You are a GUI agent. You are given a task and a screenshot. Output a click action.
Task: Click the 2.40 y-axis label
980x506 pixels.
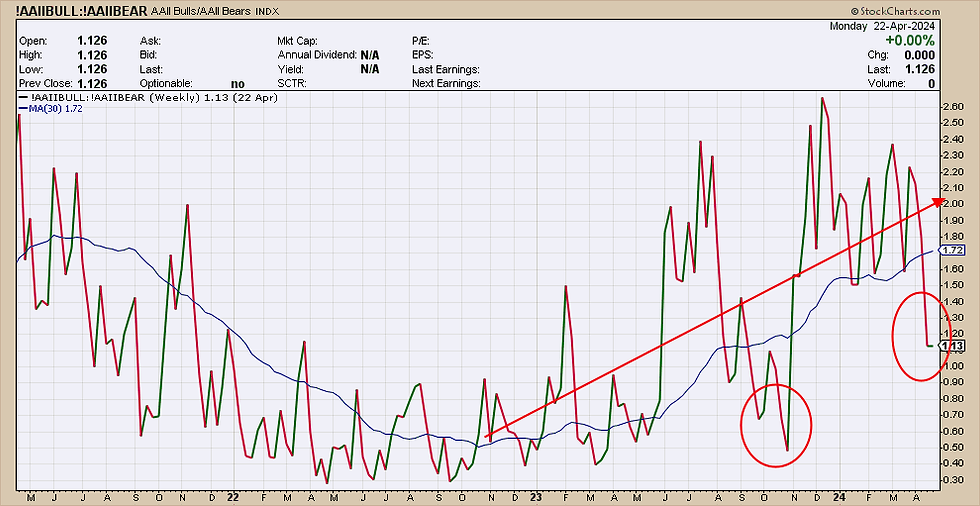click(953, 139)
